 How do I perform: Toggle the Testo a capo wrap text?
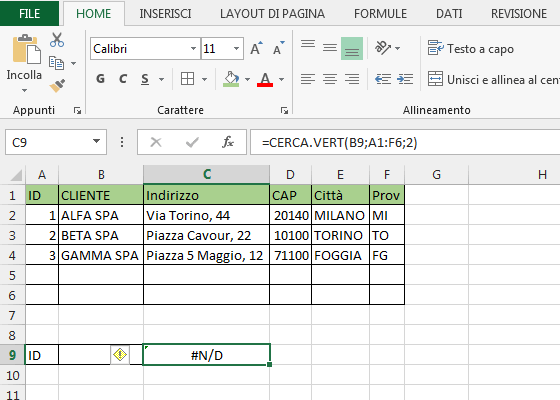(471, 48)
